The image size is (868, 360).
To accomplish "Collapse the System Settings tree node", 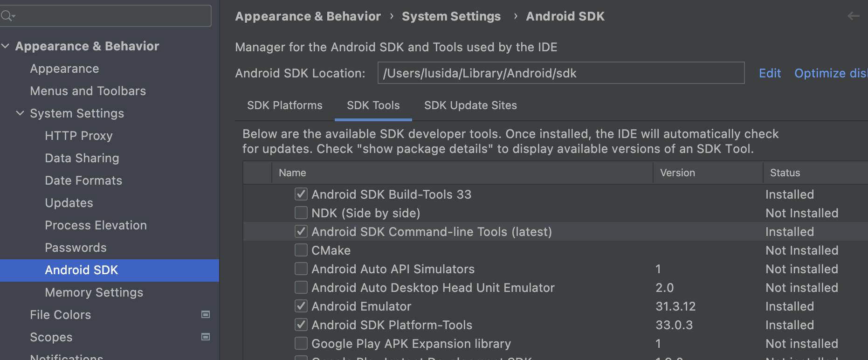I will click(20, 113).
